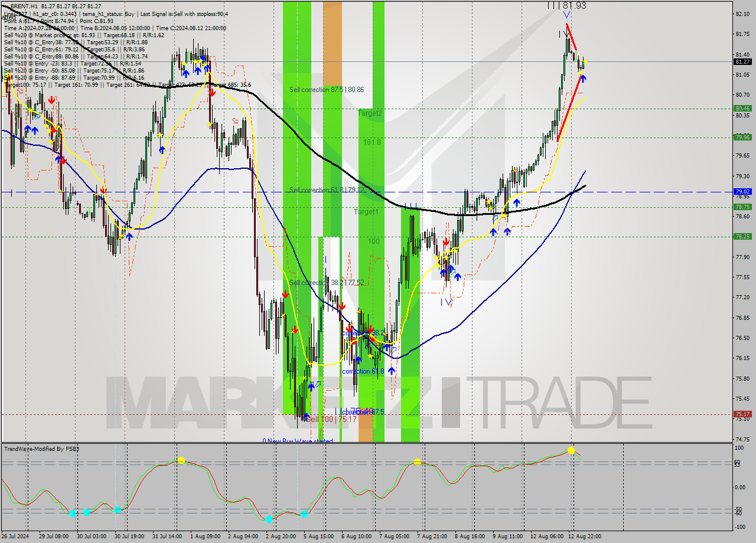Click the yellow oscillator peak dot near 31 Jul 14:00
Image resolution: width=756 pixels, height=543 pixels.
point(181,460)
